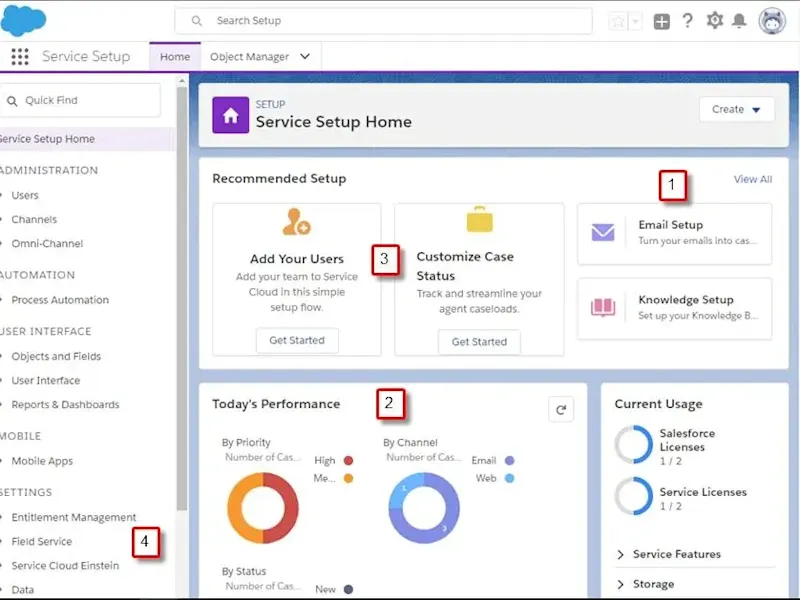The image size is (800, 600).
Task: Open the help question mark icon
Action: click(x=688, y=21)
